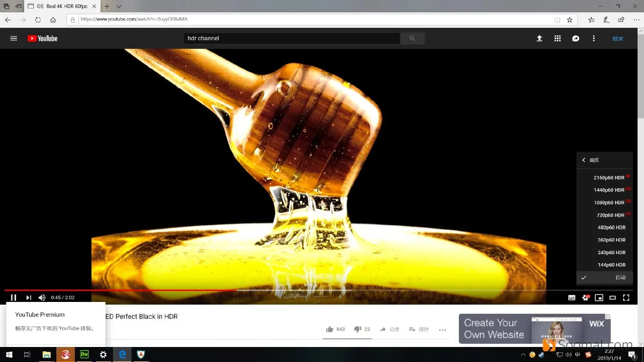The height and width of the screenshot is (362, 644).
Task: Open the video settings gear icon
Action: point(586,298)
